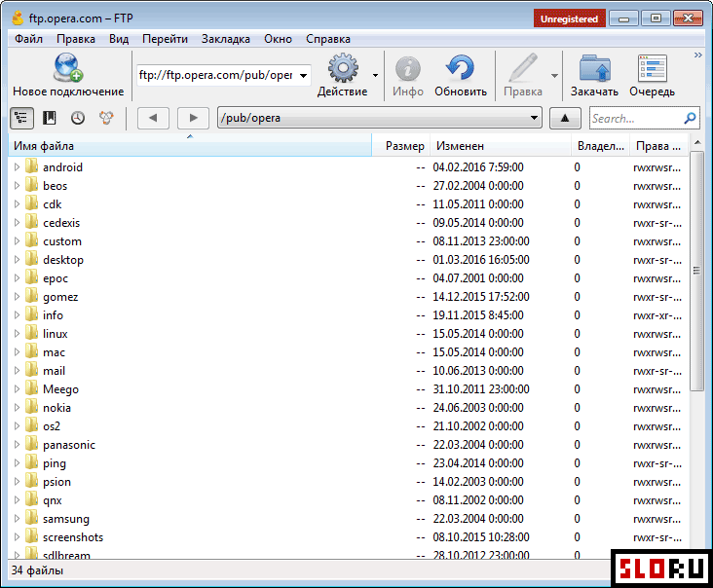Click the Cyberduck icon in the title bar
The height and width of the screenshot is (588, 713).
tap(18, 18)
